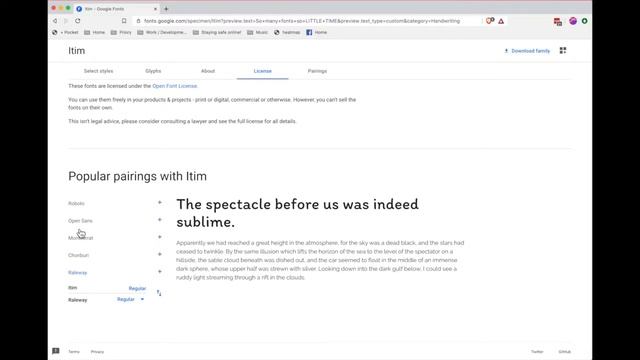Switch to Pairings tab
The image size is (640, 360).
pos(317,71)
